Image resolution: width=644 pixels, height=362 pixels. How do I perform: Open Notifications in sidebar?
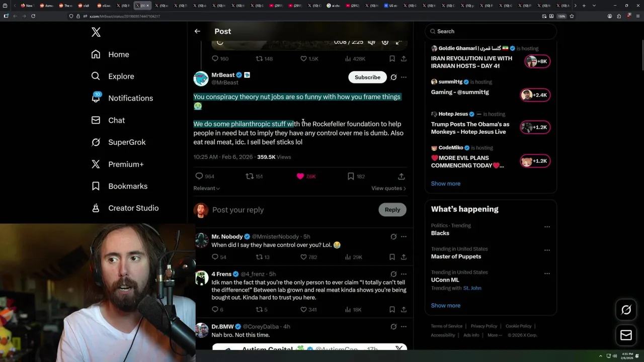122,98
